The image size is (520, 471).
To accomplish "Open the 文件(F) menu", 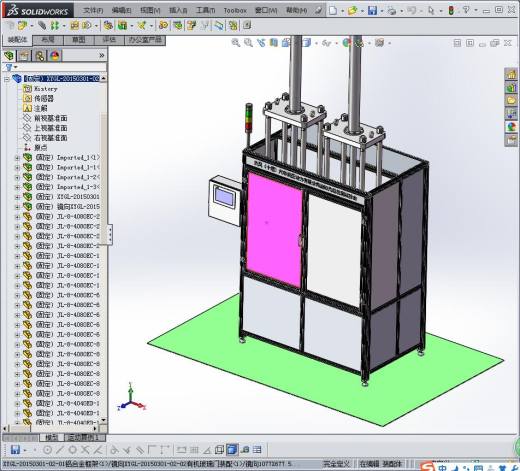I will [x=93, y=11].
